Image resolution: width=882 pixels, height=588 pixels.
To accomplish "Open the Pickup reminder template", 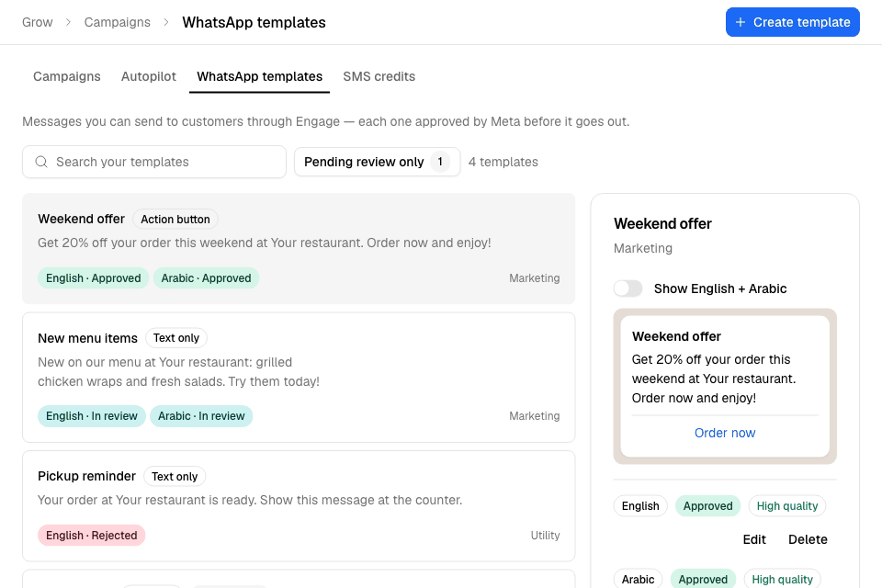I will coord(299,506).
